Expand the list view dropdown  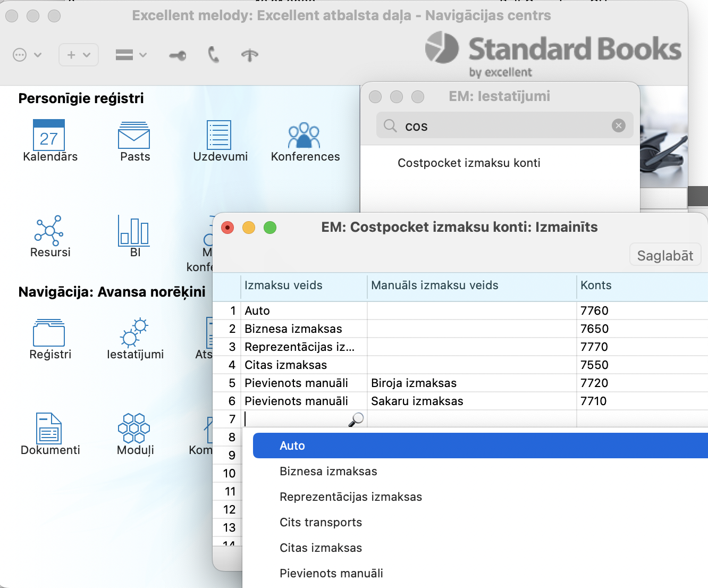(x=131, y=55)
